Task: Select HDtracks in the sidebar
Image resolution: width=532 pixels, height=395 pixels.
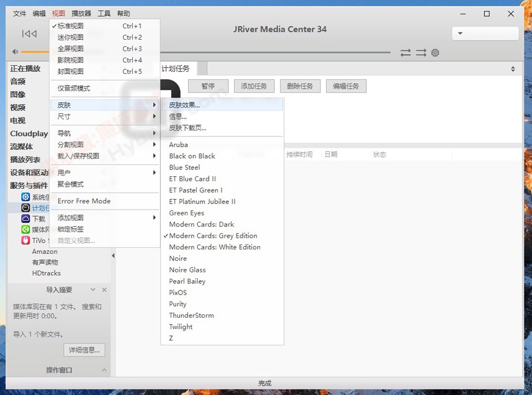Action: pos(47,273)
